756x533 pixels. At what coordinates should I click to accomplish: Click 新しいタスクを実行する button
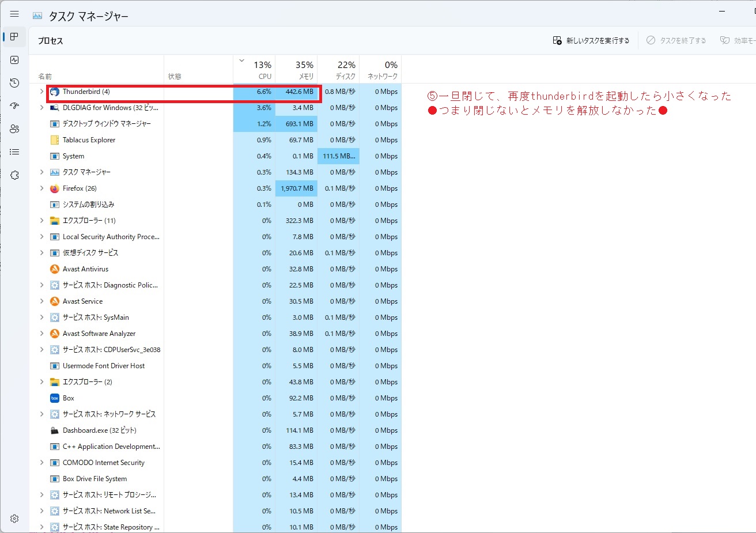[x=591, y=41]
